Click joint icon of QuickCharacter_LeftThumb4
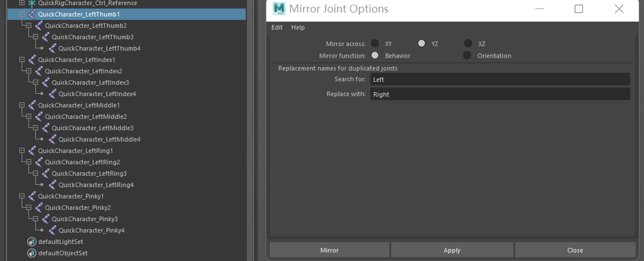Screen dimensions: 644x261 pyautogui.click(x=52, y=48)
